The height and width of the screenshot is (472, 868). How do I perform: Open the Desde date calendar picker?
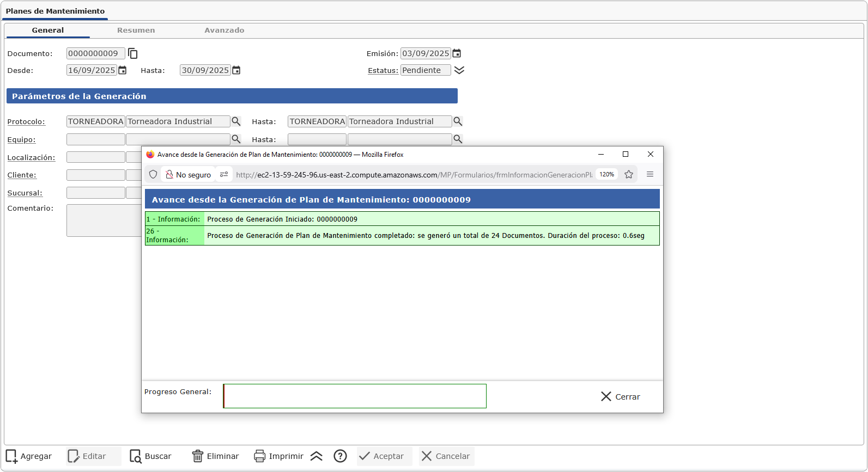click(x=123, y=70)
